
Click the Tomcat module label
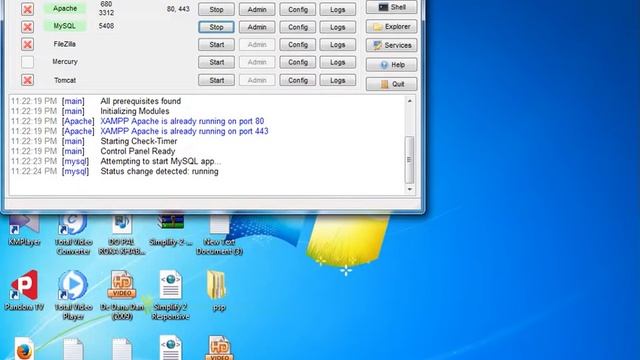pos(65,80)
